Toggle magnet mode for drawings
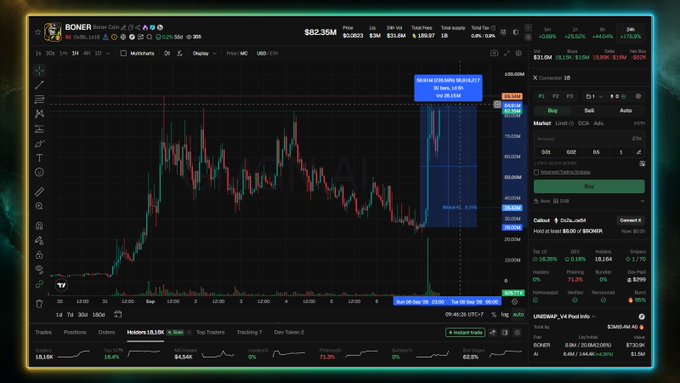Screen dimensions: 680x383 (x=39, y=226)
